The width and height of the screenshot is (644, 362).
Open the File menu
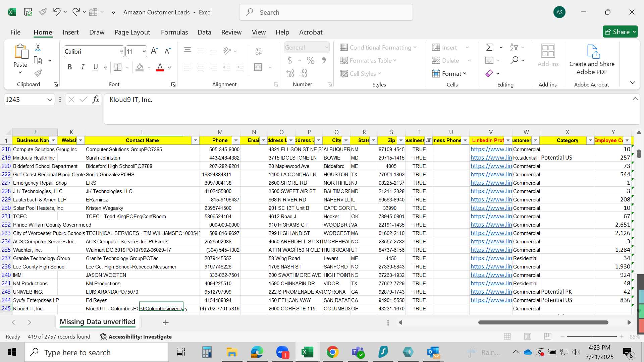coord(15,32)
